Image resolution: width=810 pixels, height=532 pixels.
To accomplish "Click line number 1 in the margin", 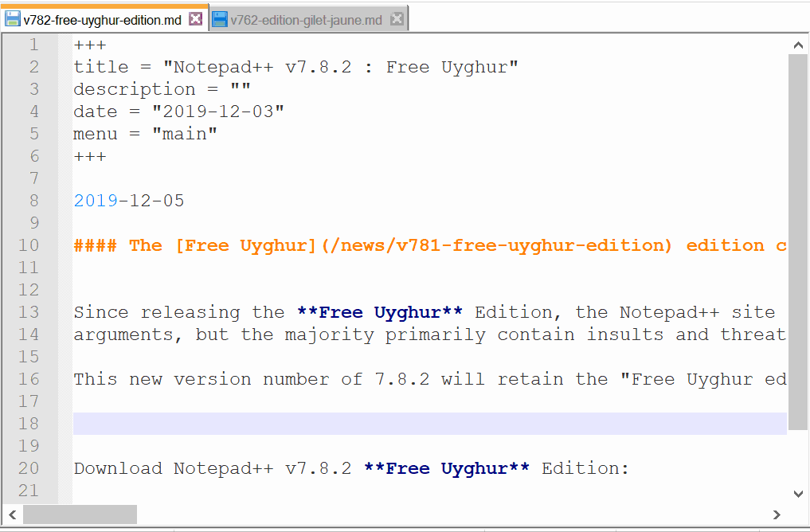I will point(33,45).
